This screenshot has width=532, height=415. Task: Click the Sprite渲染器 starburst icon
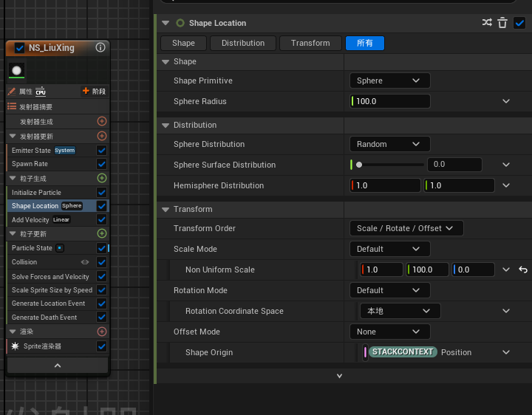(x=16, y=346)
